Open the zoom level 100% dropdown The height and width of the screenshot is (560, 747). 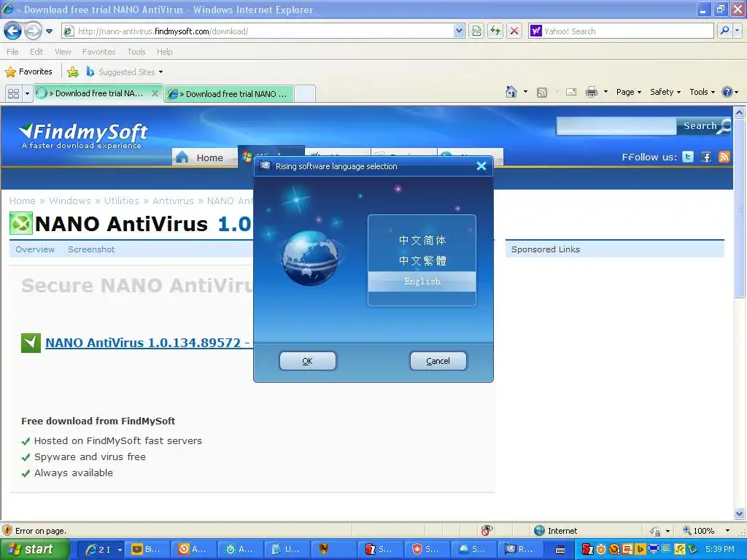727,531
